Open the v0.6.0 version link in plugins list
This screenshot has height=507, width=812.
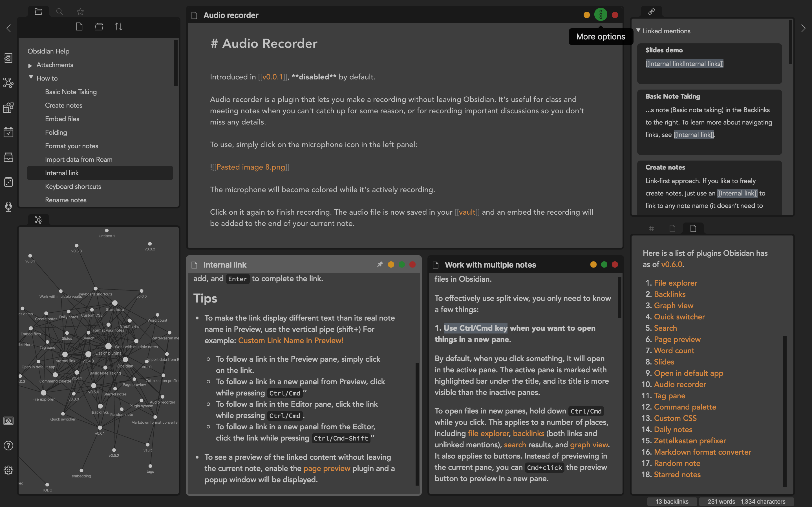(x=671, y=265)
